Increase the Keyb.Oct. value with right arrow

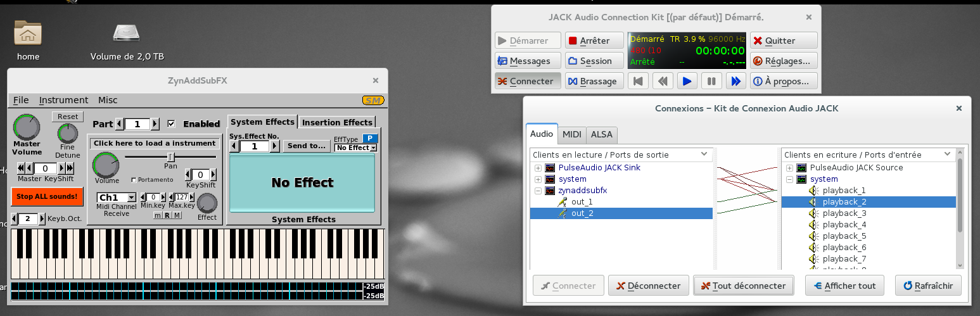[x=42, y=219]
